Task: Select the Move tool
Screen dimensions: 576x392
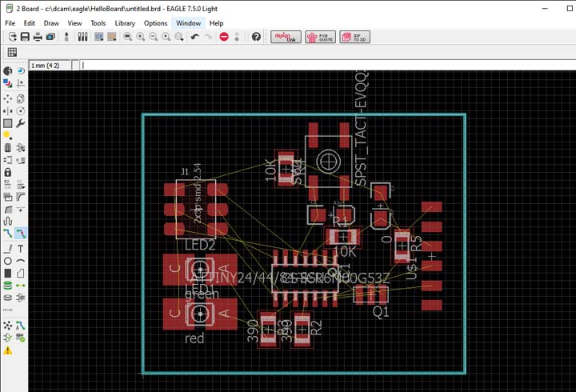Action: pos(8,98)
